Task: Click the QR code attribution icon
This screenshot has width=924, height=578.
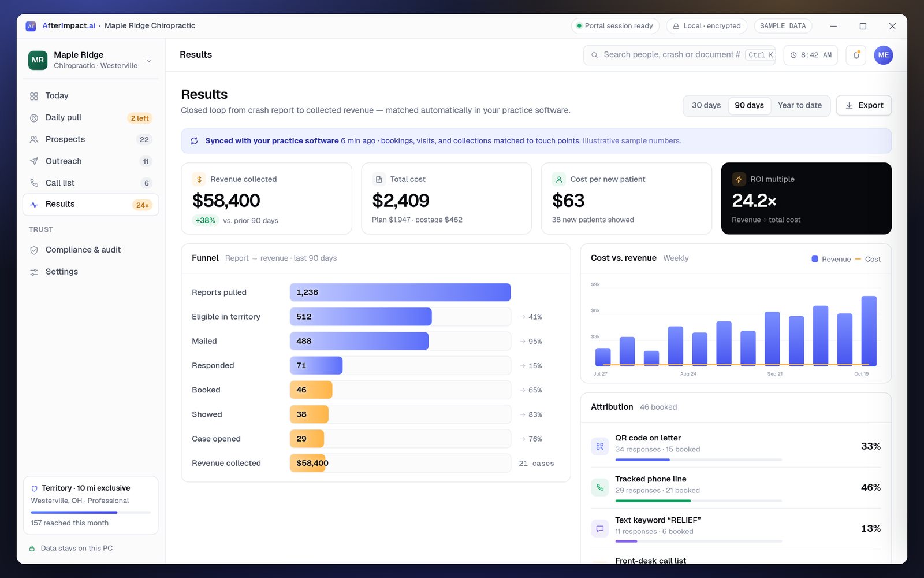Action: (599, 446)
